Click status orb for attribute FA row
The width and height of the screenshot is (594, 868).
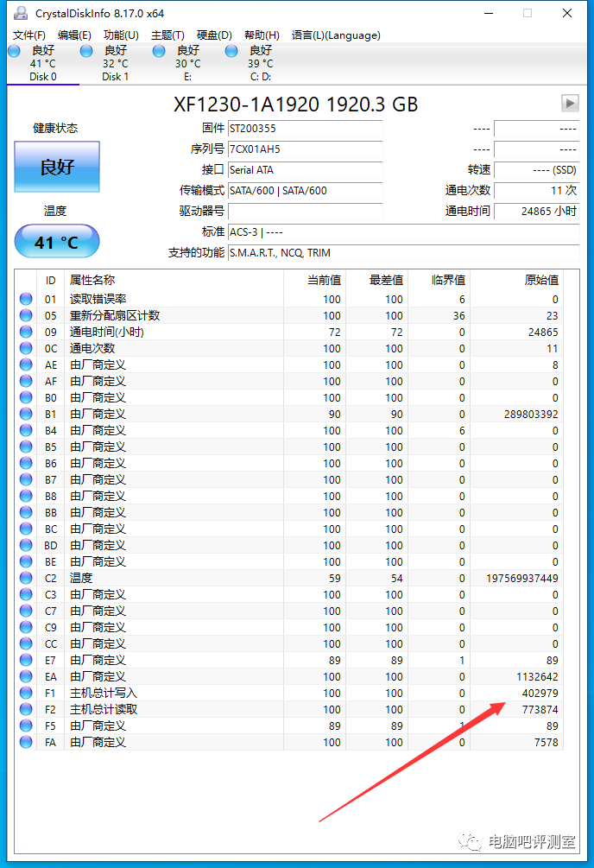coord(26,743)
